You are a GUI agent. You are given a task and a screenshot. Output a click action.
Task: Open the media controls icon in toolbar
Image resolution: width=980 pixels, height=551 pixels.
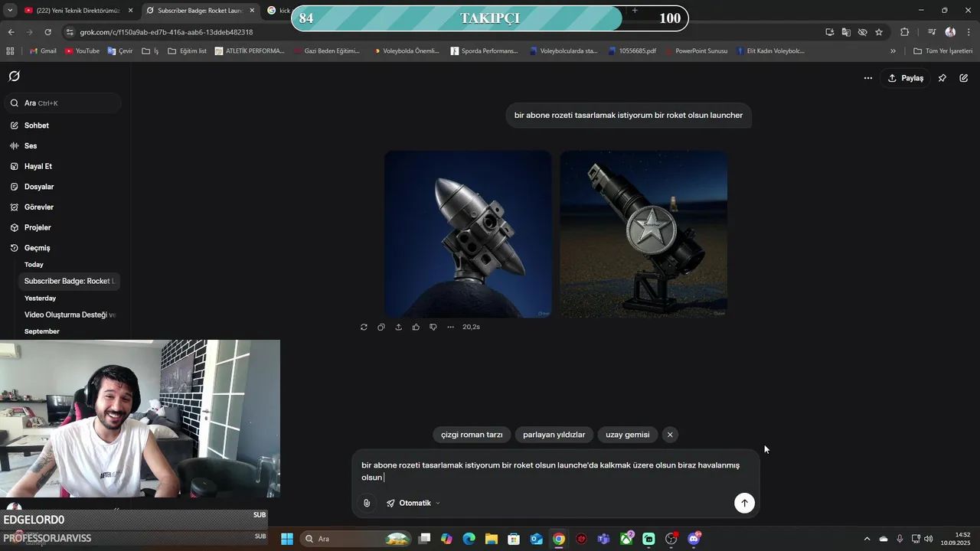click(932, 32)
